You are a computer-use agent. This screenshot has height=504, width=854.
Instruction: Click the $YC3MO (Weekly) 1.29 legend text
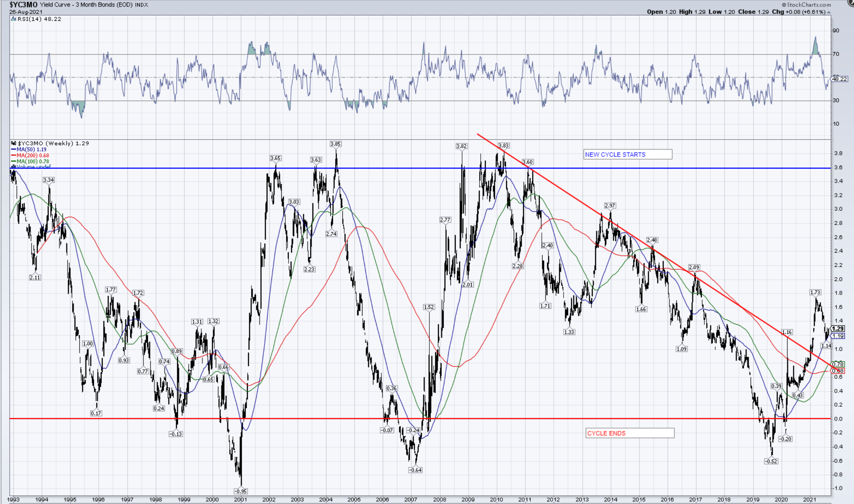[x=53, y=143]
